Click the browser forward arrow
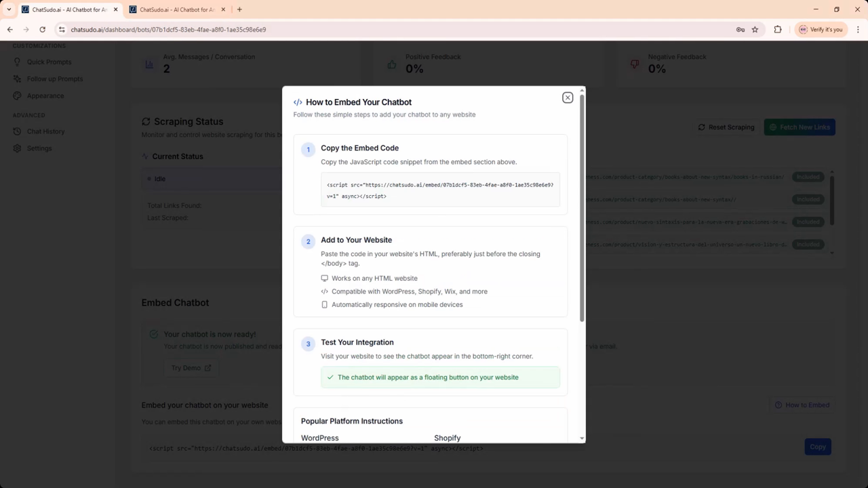Viewport: 868px width, 488px height. point(26,30)
